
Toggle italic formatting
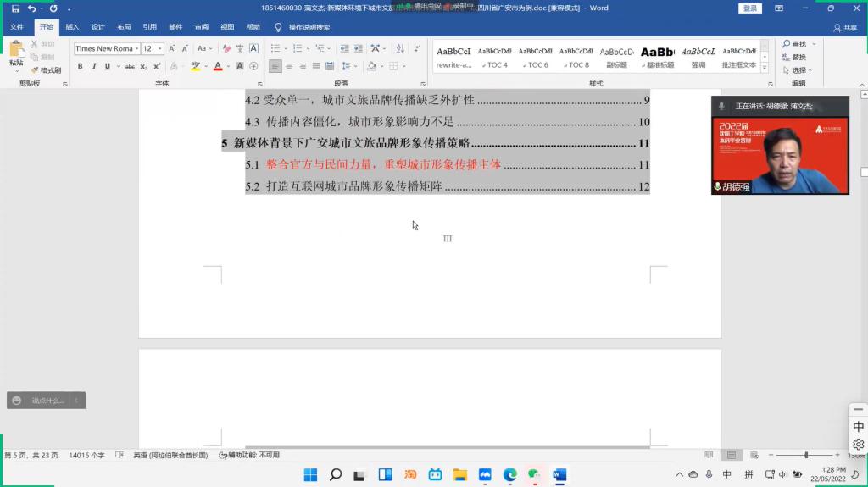click(x=94, y=66)
